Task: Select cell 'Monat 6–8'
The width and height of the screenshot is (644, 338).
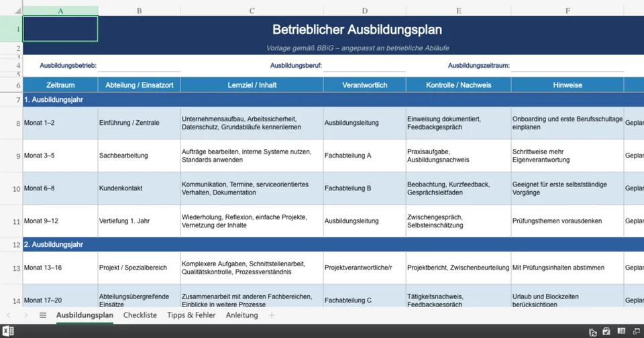Action: [x=60, y=188]
